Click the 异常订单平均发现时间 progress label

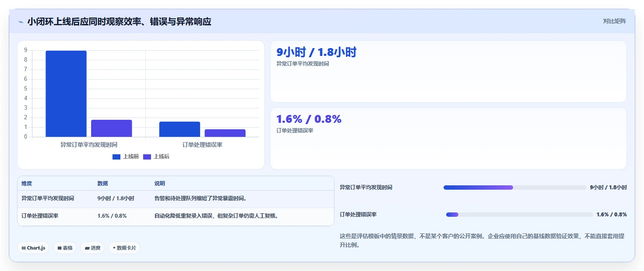click(366, 188)
